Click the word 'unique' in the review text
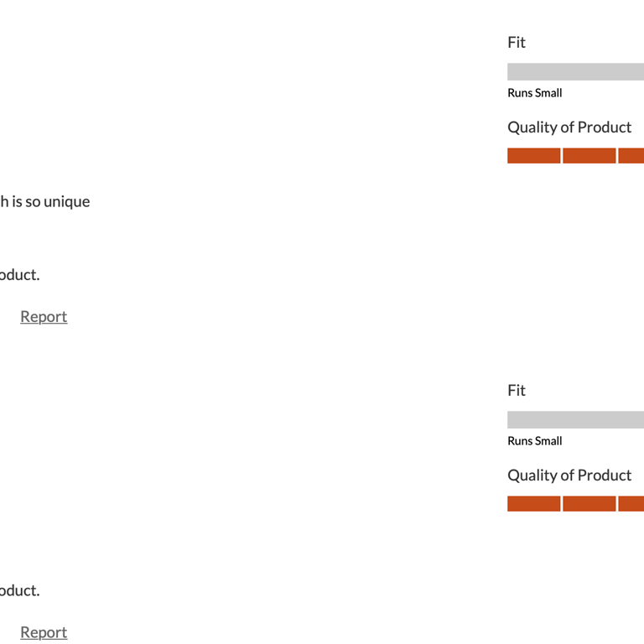The image size is (644, 644). pos(67,201)
